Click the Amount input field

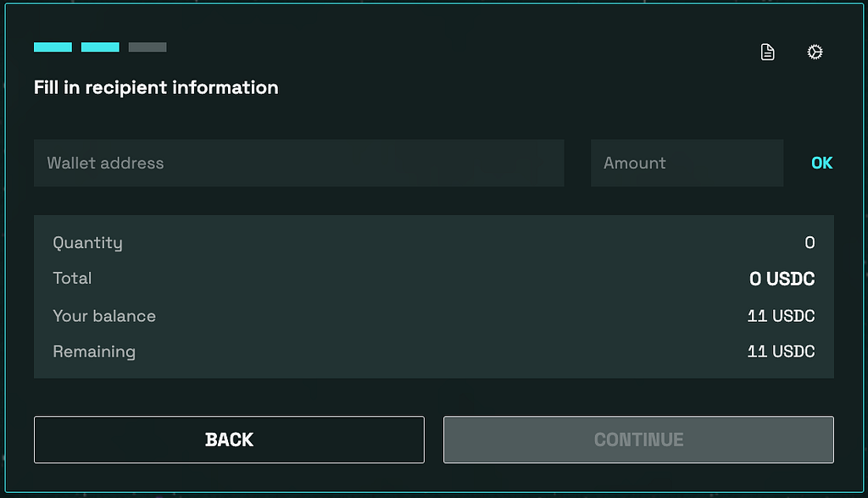687,163
